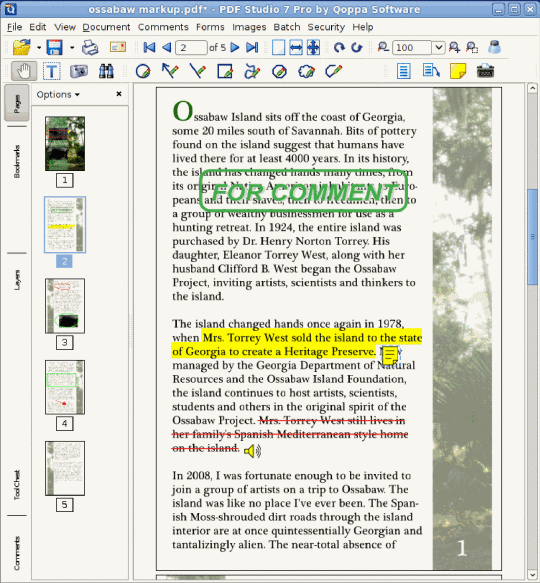This screenshot has width=540, height=583.
Task: Click the page number field
Action: [191, 48]
